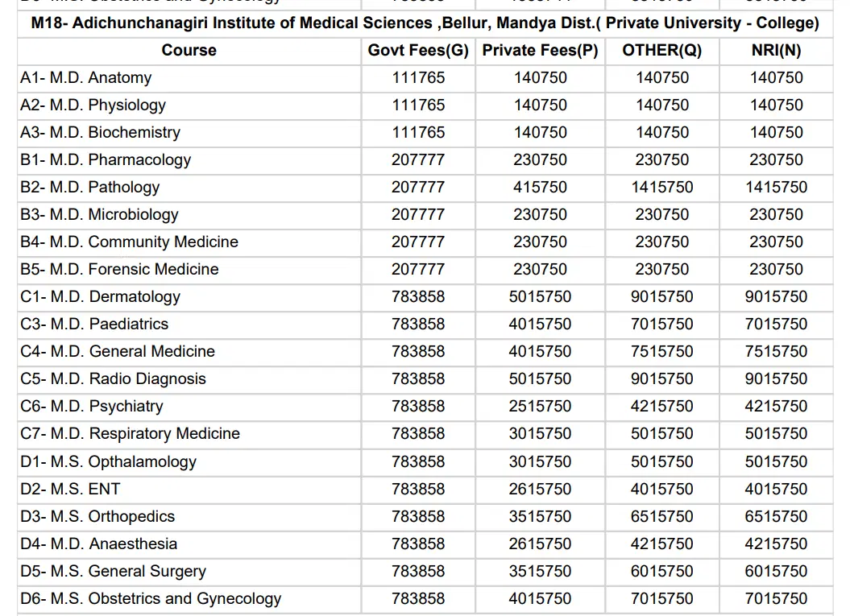850x616 pixels.
Task: Click Govt fee value for M.D. Dermatology
Action: [418, 297]
